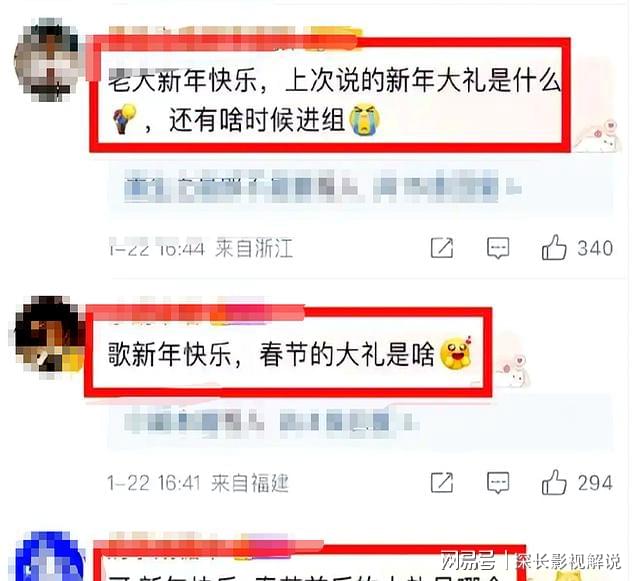This screenshot has height=581, width=640.
Task: Reply to the 福建 comment
Action: pos(498,483)
